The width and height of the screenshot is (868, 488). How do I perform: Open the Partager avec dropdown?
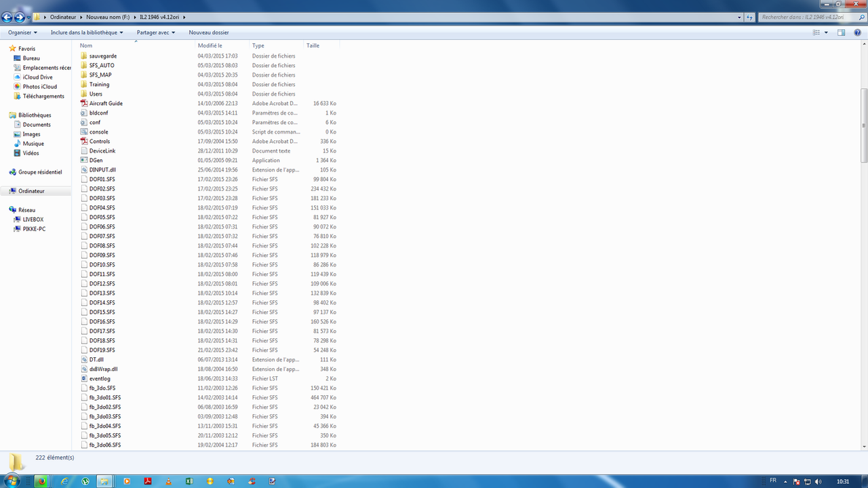click(156, 33)
